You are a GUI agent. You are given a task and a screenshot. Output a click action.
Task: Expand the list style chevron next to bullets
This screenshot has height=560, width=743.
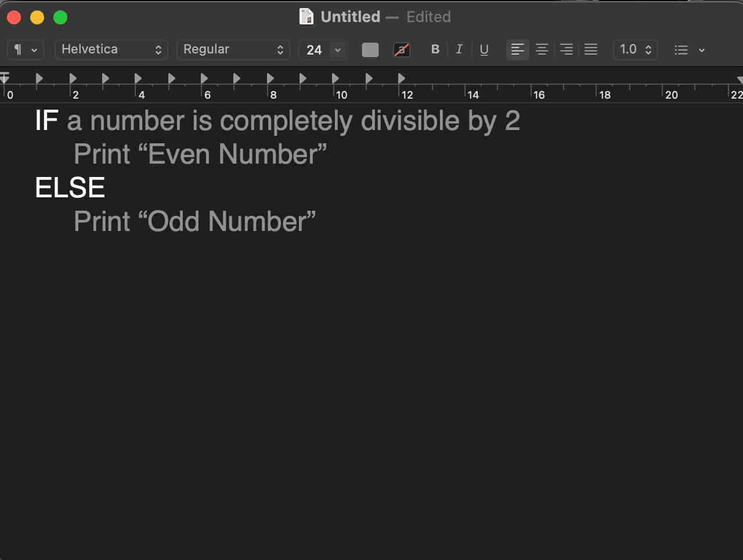(x=702, y=50)
